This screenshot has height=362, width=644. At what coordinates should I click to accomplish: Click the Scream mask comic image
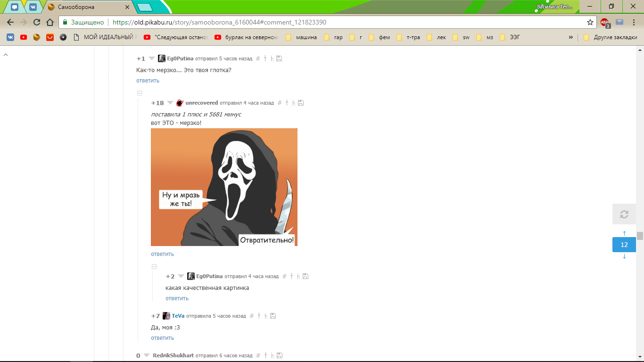[x=224, y=187]
